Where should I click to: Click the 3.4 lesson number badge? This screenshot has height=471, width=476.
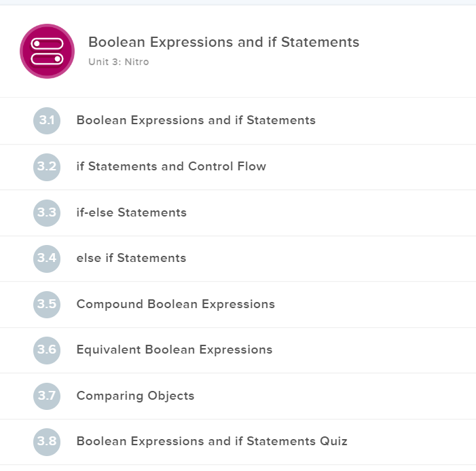tap(47, 259)
